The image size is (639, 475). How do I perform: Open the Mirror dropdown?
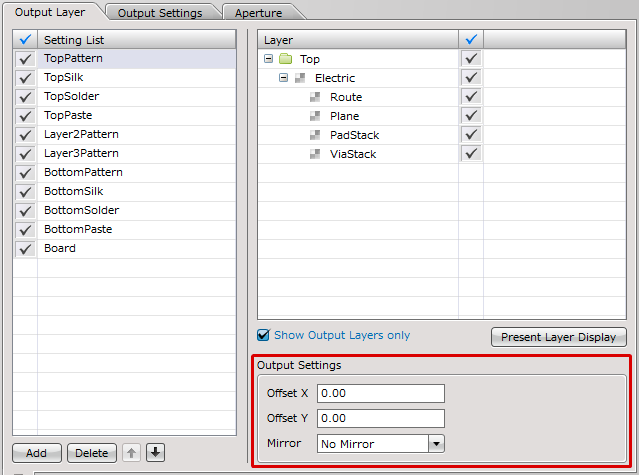[x=436, y=443]
